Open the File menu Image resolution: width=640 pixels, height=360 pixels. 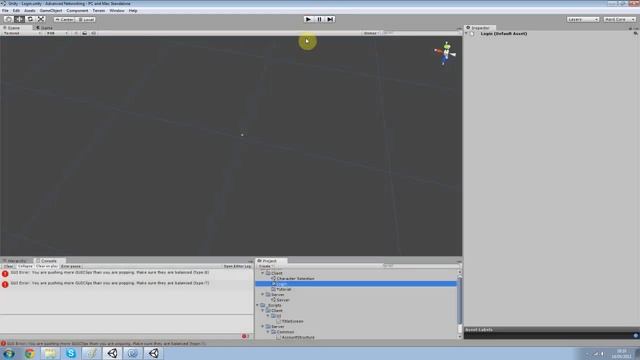5,11
